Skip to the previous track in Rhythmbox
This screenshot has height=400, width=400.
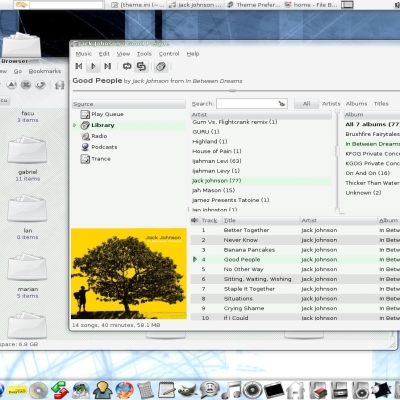pos(79,66)
